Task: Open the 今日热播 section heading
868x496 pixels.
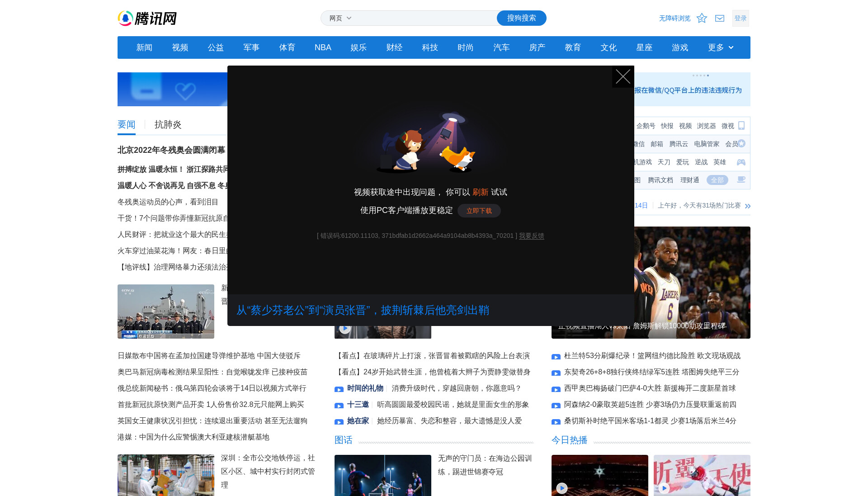Action: tap(570, 440)
